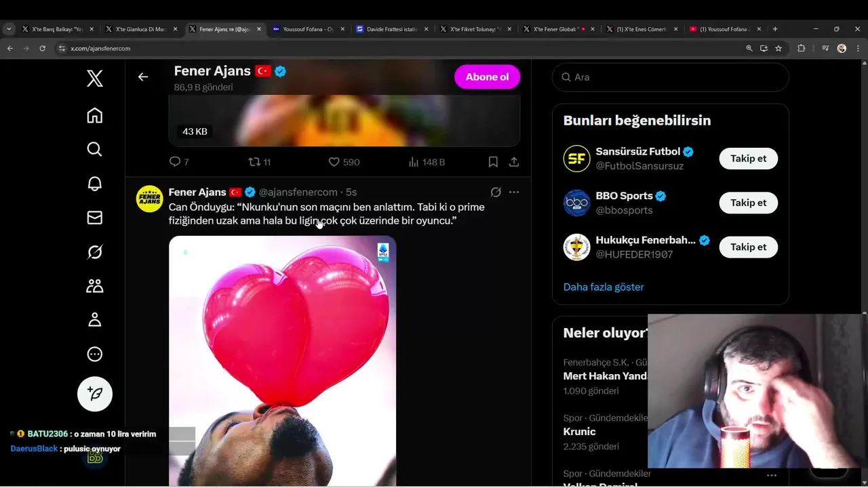Open the @ajansfenercom handle link
Screen dimensions: 868x488
pos(298,192)
